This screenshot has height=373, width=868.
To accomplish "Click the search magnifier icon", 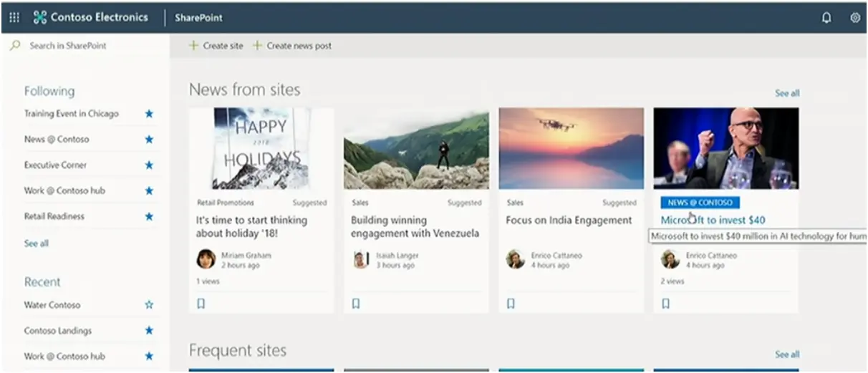I will coord(14,45).
